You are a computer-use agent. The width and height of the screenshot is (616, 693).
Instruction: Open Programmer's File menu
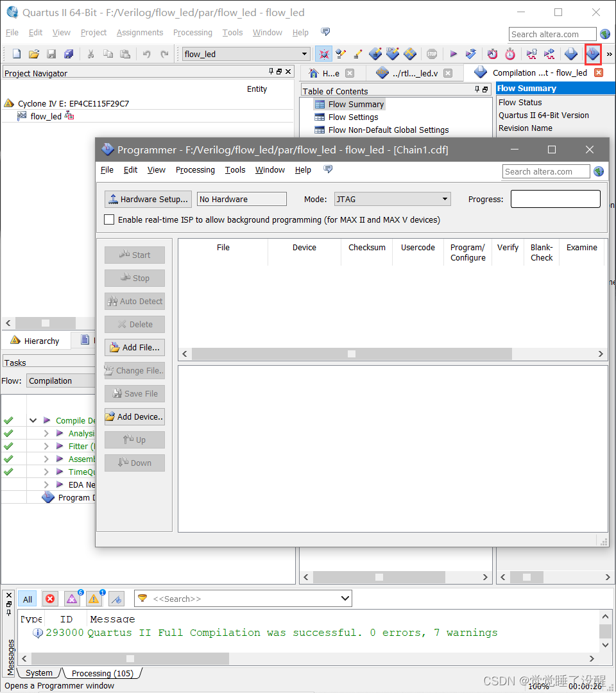pyautogui.click(x=107, y=169)
